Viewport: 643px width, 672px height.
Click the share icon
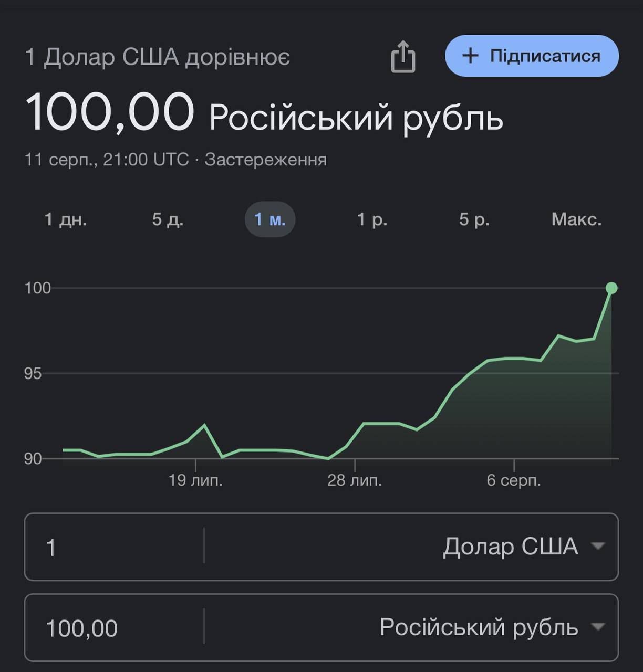click(x=403, y=56)
